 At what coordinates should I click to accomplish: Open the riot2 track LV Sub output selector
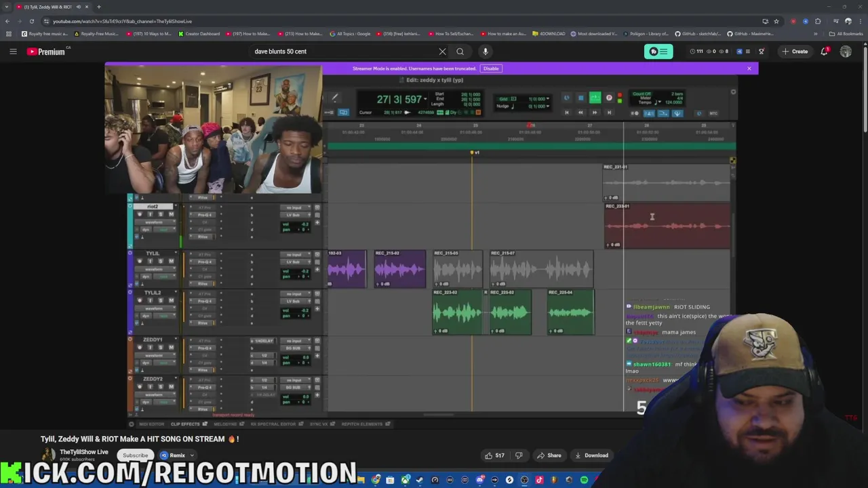tap(295, 215)
